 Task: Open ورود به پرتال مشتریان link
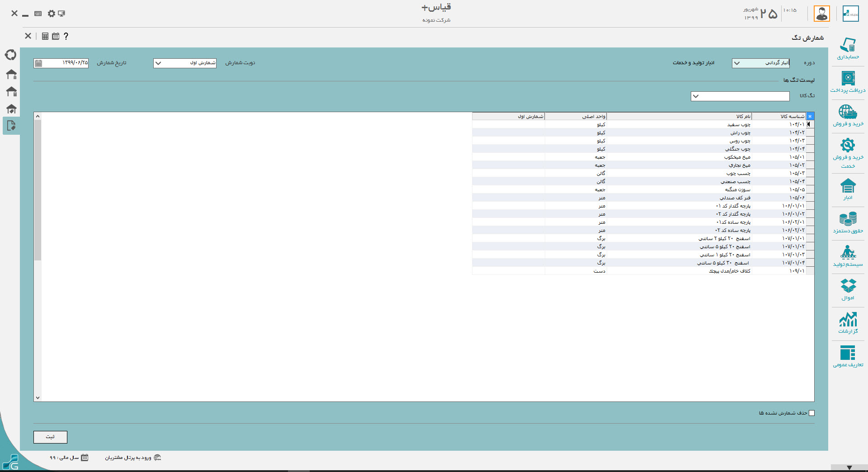(128, 458)
